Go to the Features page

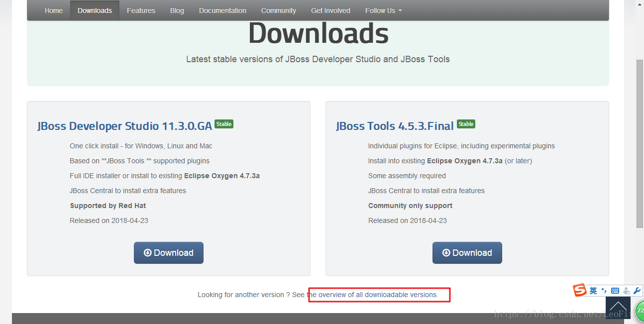click(141, 10)
